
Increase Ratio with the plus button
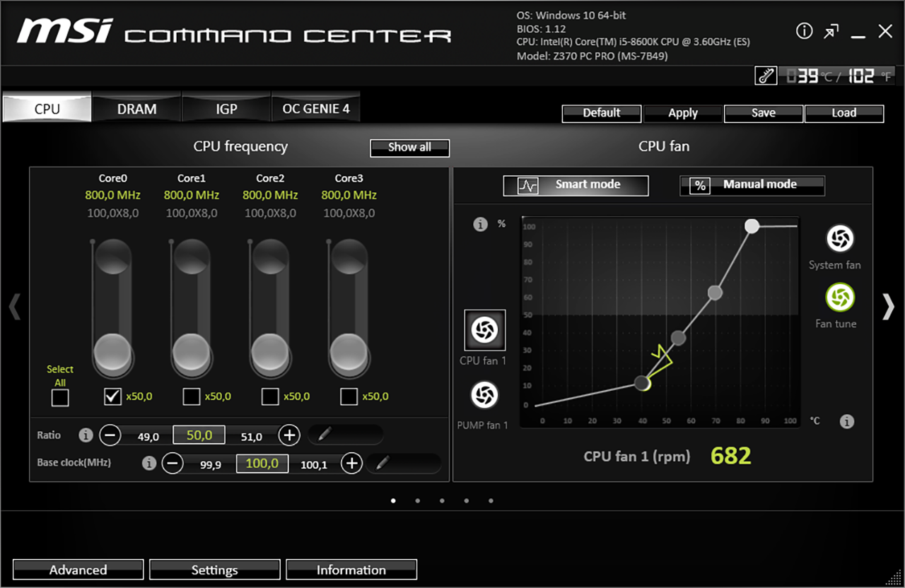click(x=289, y=435)
